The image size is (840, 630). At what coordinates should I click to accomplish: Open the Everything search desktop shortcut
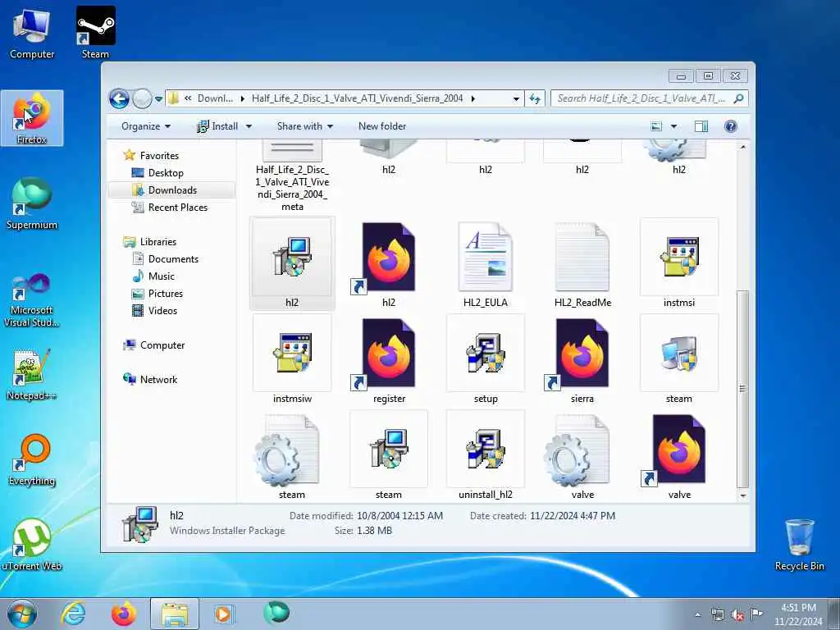pos(32,459)
